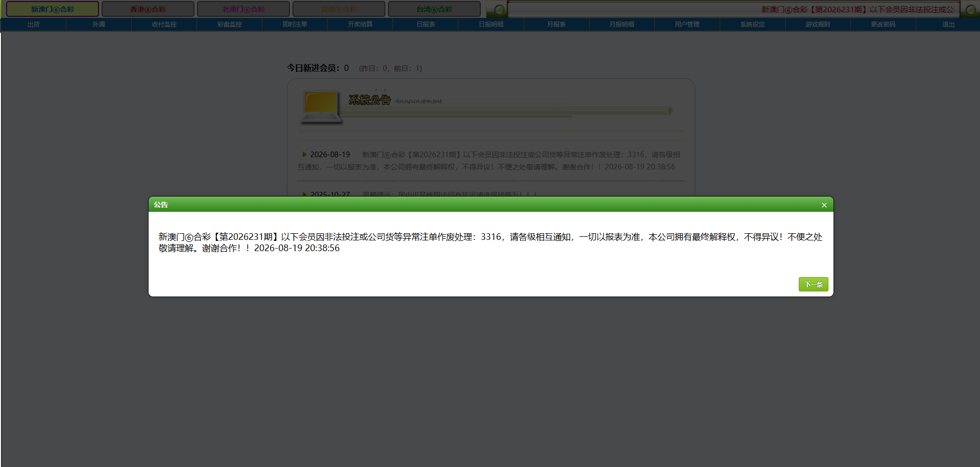The height and width of the screenshot is (467, 980).
Task: Click the 公告 dialog title
Action: click(161, 205)
